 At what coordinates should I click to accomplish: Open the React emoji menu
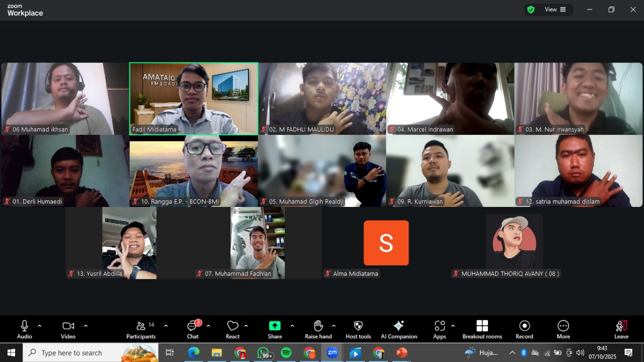click(x=232, y=329)
